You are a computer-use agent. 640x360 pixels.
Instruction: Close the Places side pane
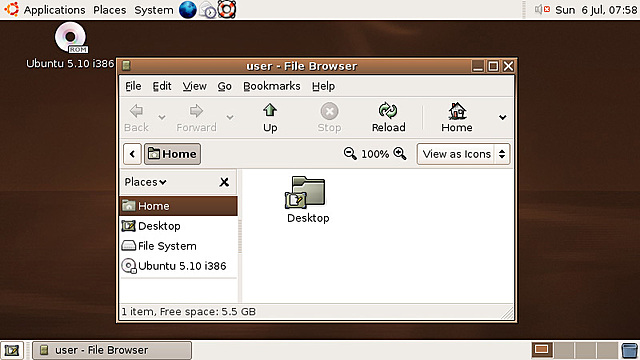click(224, 182)
